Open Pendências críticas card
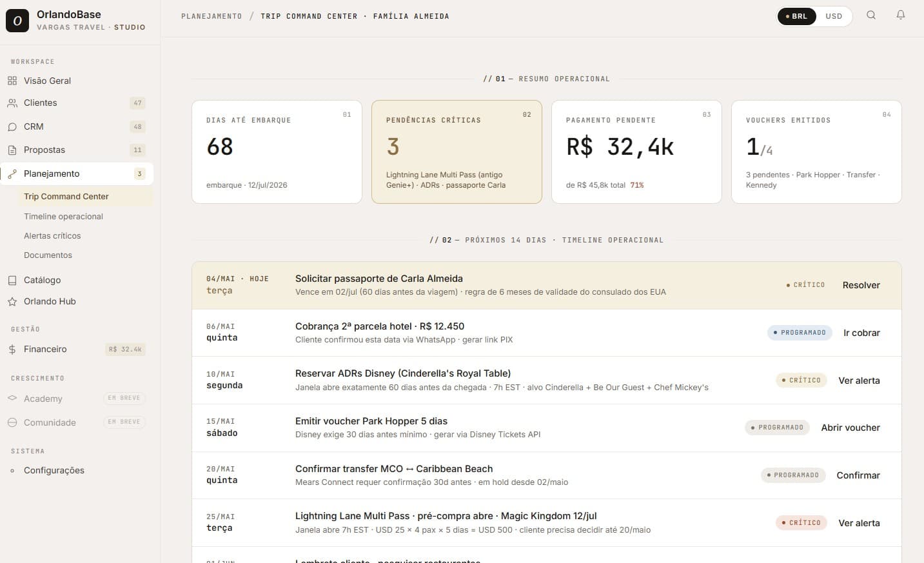This screenshot has width=924, height=563. 457,152
